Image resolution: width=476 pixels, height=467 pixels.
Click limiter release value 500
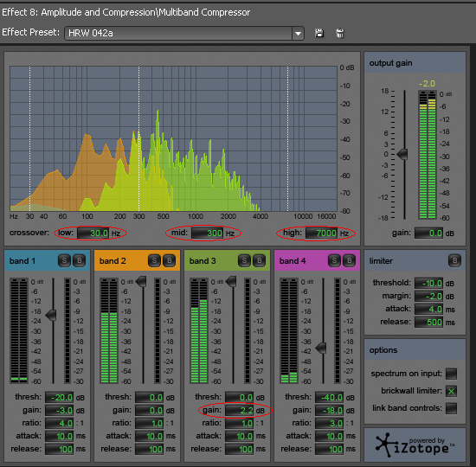[428, 323]
